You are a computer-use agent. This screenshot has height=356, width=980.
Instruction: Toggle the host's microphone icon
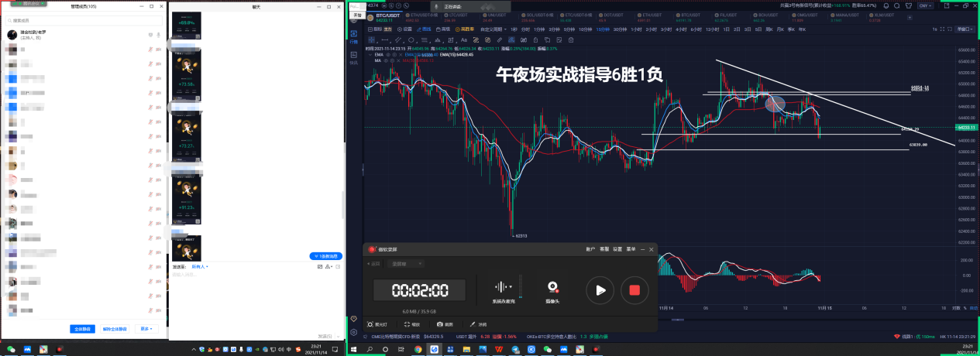(x=159, y=35)
